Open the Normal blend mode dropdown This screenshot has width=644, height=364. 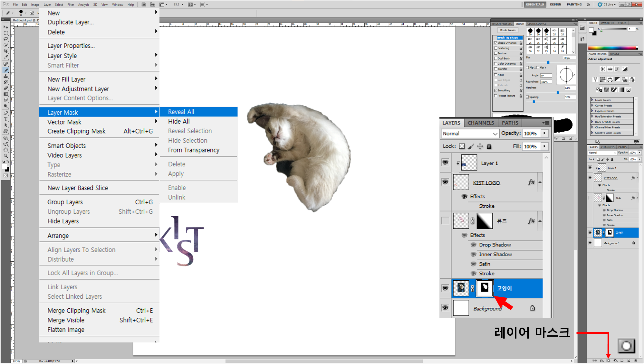point(470,134)
